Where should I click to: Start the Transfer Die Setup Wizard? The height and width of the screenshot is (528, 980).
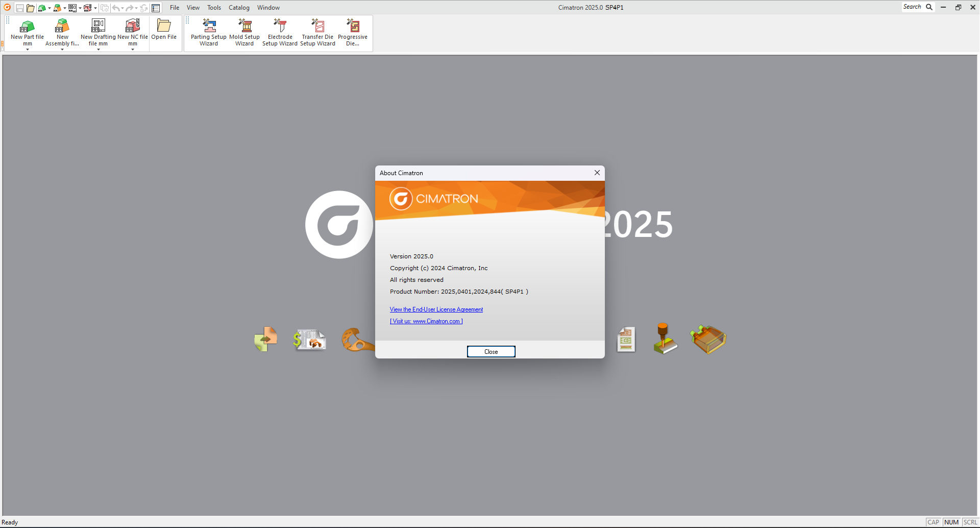317,32
